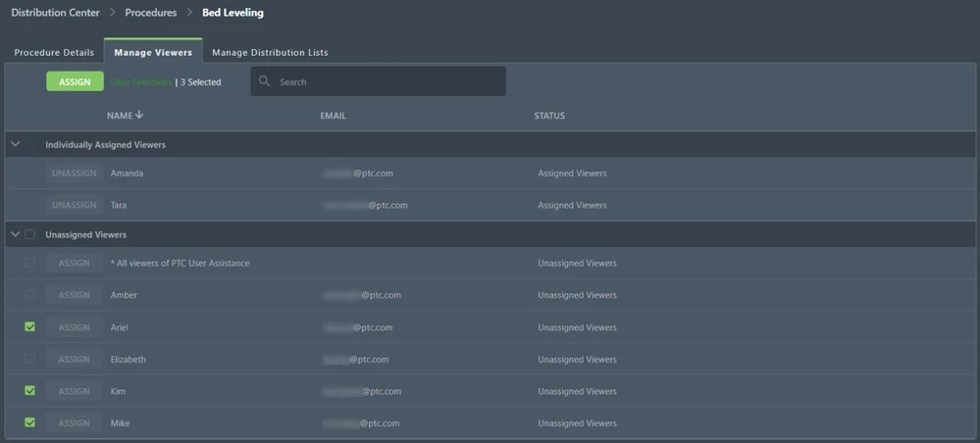The image size is (980, 443).
Task: Click the name Amanda
Action: (127, 173)
